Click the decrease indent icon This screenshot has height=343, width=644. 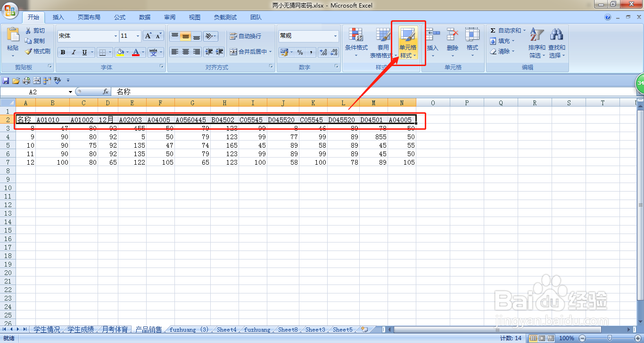[x=209, y=52]
